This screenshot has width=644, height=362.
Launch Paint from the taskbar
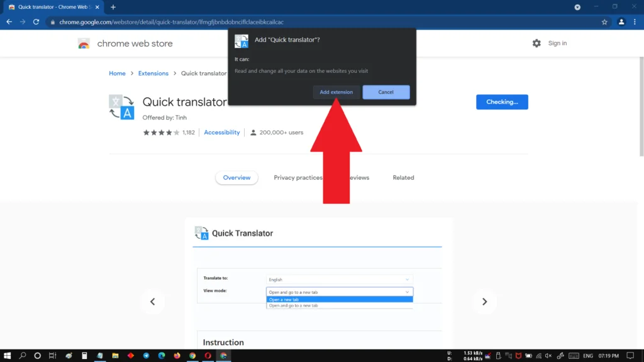click(69, 356)
